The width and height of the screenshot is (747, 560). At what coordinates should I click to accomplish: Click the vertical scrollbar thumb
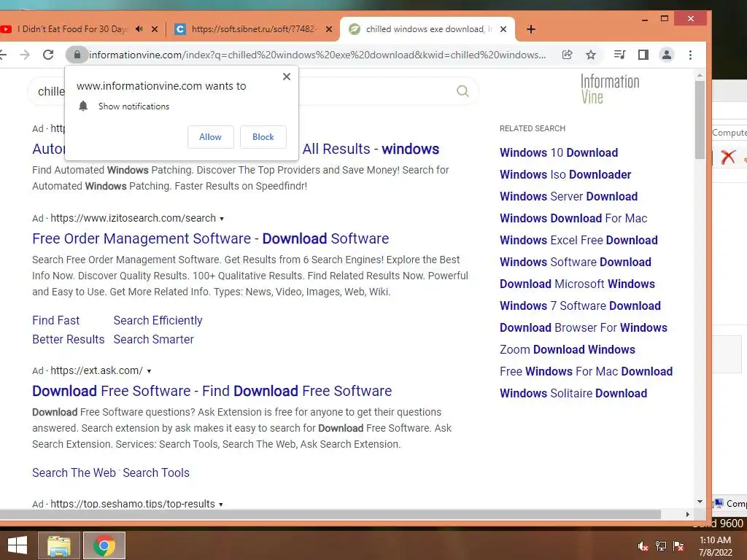click(x=700, y=119)
